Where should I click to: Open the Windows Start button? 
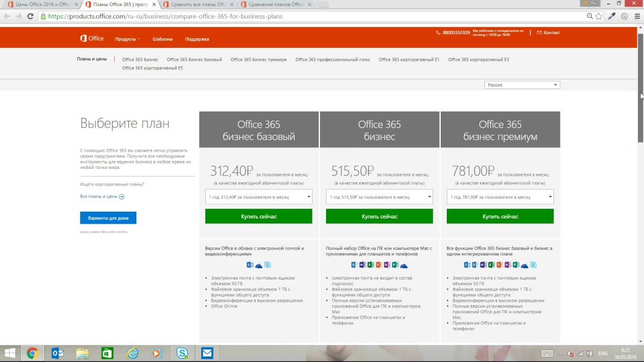pos(10,353)
